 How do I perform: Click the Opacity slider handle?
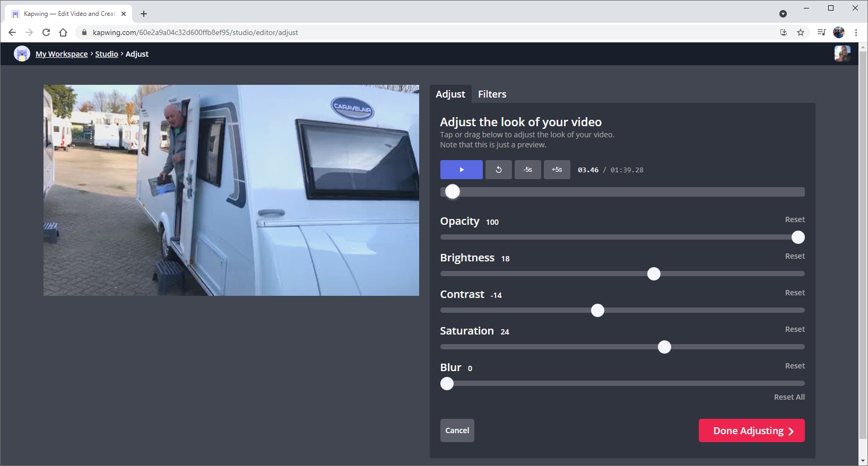click(x=798, y=238)
